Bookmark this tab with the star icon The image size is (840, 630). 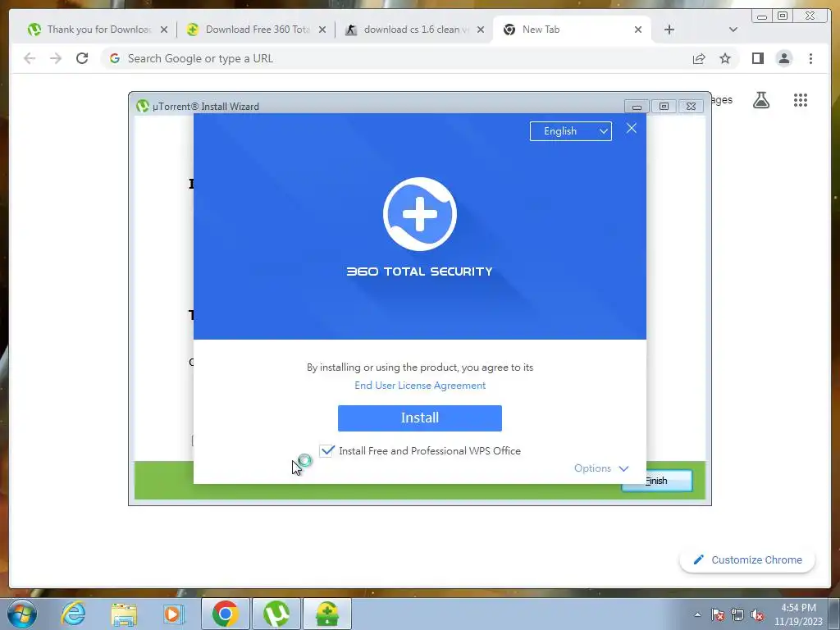pyautogui.click(x=725, y=58)
